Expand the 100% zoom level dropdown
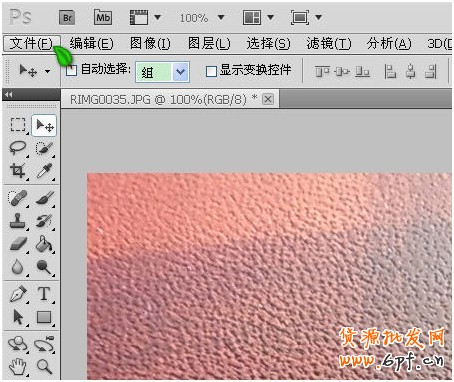 click(x=221, y=17)
